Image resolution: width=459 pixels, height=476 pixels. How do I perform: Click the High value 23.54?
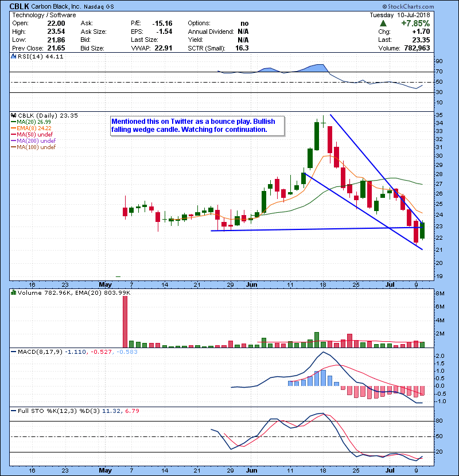pyautogui.click(x=56, y=32)
